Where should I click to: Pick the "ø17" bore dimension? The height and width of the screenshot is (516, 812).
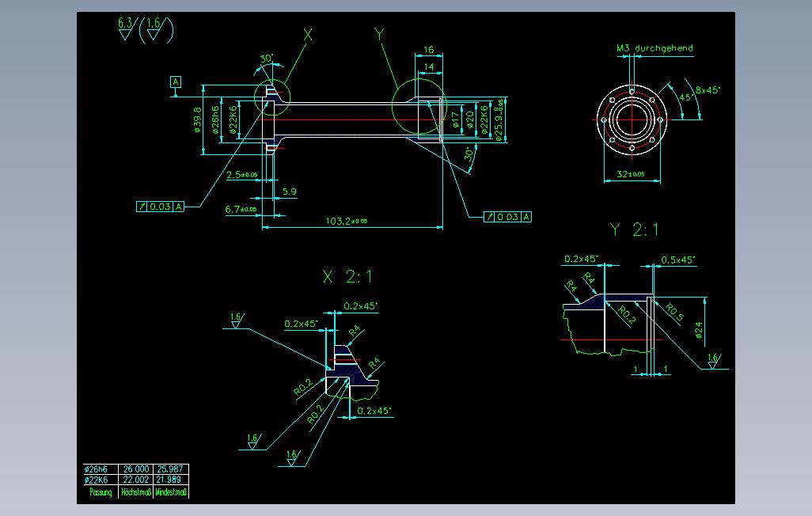point(456,120)
